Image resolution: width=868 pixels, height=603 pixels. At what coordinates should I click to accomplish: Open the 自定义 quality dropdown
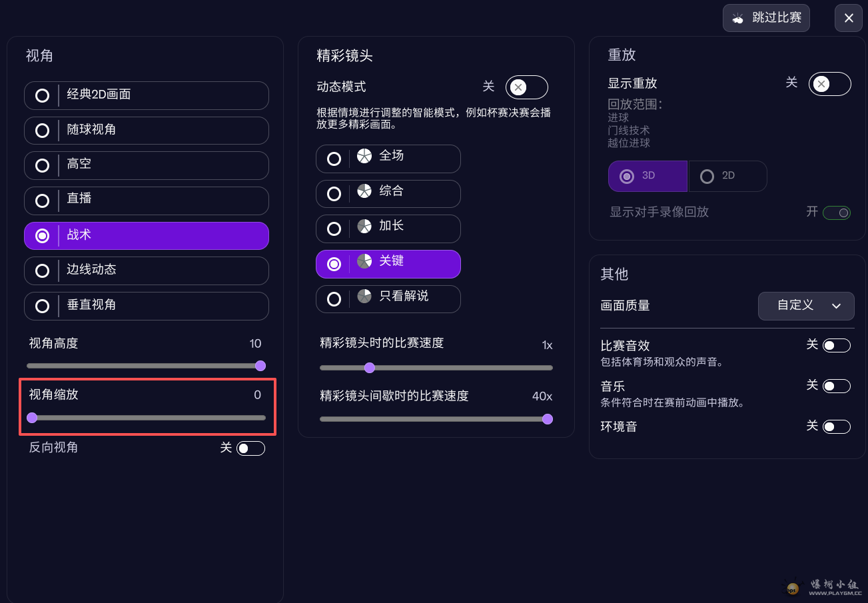(x=806, y=306)
